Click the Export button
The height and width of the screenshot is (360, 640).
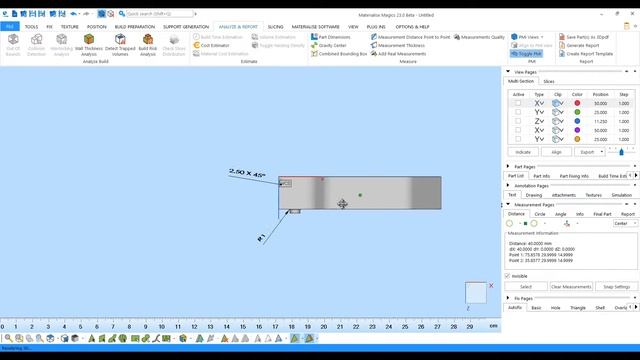[x=587, y=152]
